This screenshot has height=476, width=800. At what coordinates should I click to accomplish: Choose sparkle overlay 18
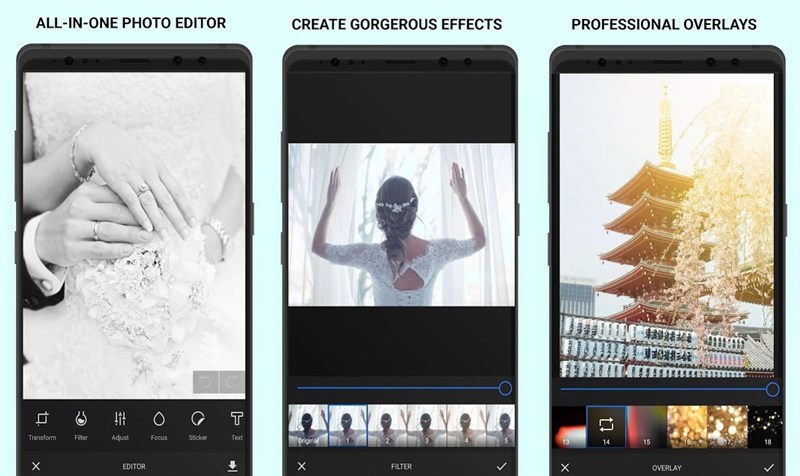pos(765,427)
